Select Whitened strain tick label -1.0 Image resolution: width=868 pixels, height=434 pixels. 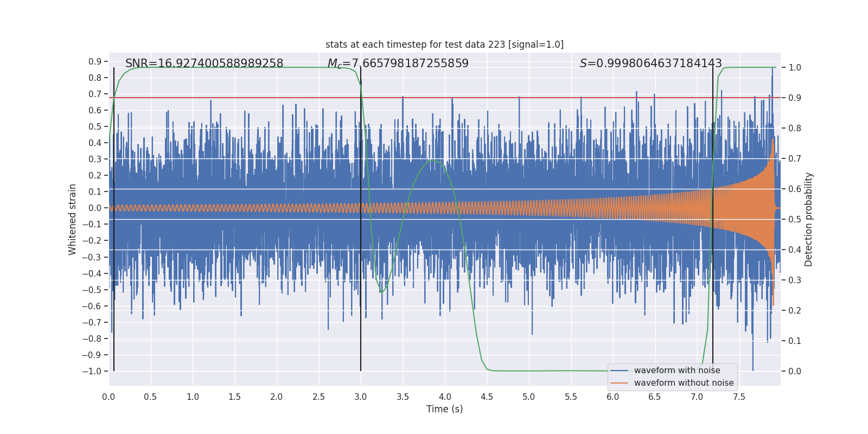92,372
